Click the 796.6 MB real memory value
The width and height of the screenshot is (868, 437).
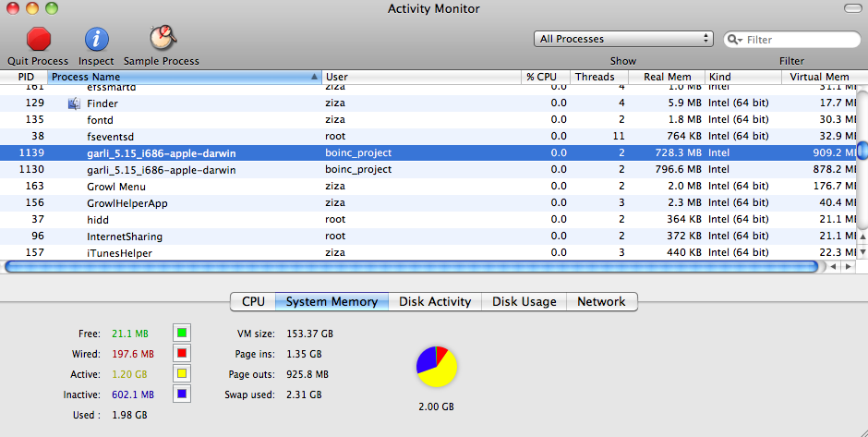(678, 169)
